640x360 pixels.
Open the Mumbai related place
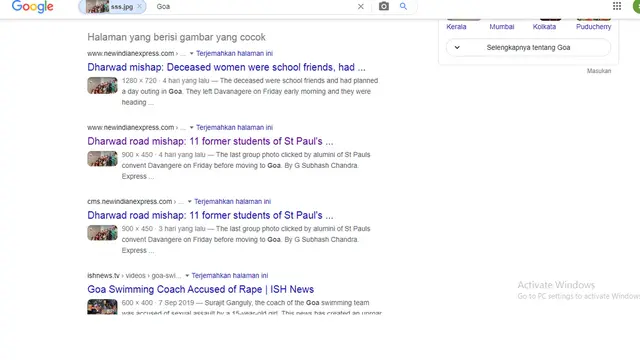point(502,27)
